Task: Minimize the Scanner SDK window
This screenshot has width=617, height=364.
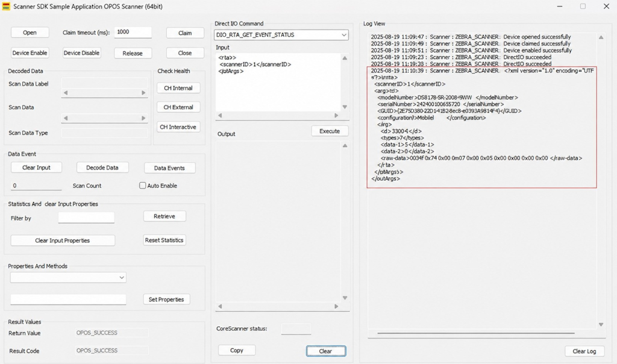Action: tap(560, 6)
